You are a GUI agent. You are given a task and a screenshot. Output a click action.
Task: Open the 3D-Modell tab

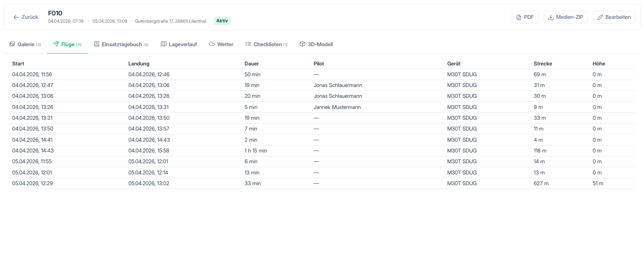click(x=316, y=44)
